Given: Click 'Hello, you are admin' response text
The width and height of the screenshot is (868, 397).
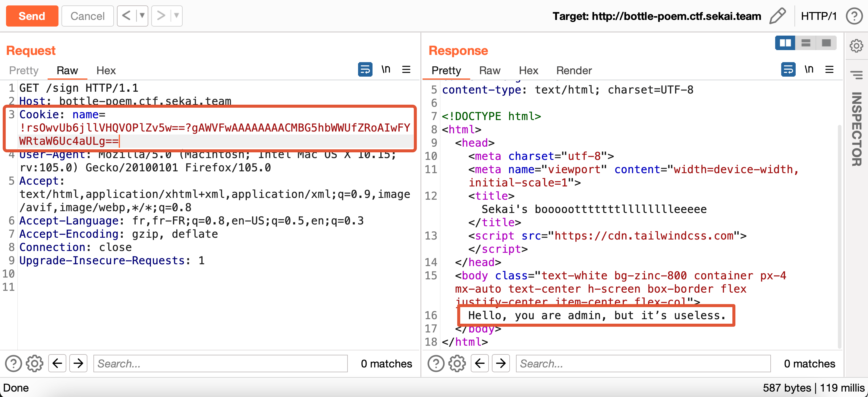Looking at the screenshot, I should pos(597,315).
